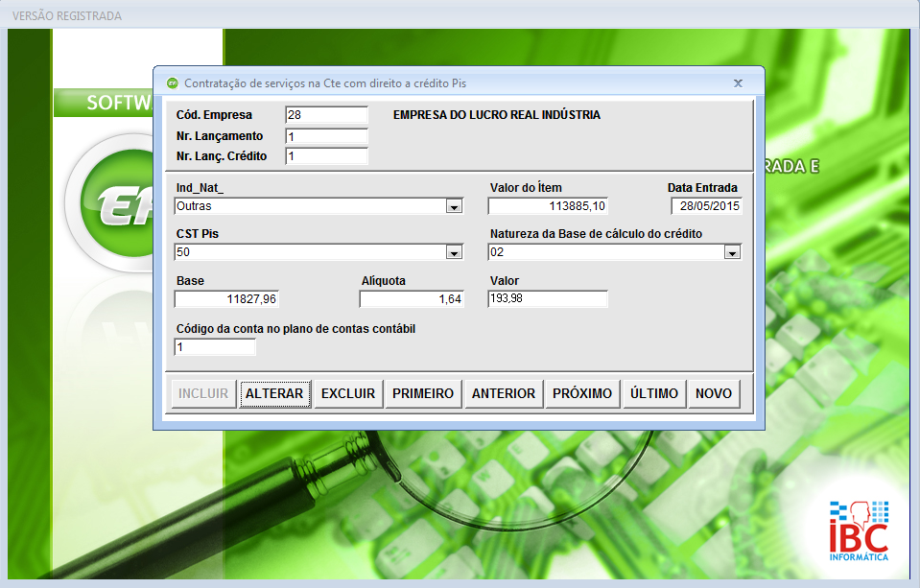
Task: Go to previous record with ANTERIOR
Action: (504, 393)
